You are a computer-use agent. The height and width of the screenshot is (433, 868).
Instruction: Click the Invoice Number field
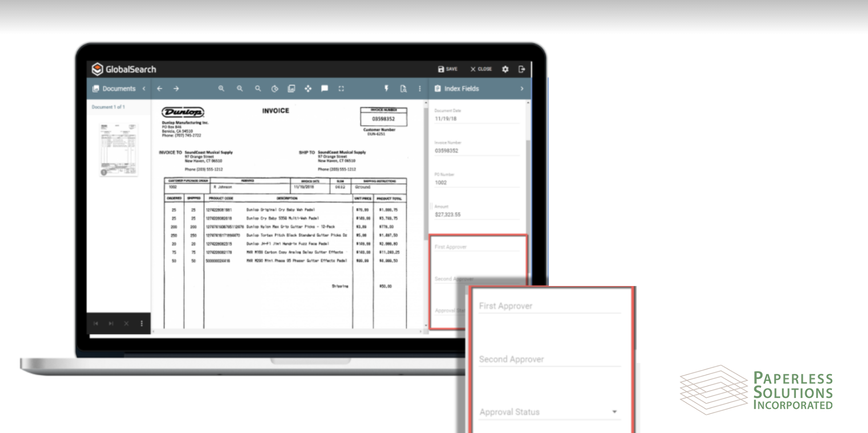[477, 147]
